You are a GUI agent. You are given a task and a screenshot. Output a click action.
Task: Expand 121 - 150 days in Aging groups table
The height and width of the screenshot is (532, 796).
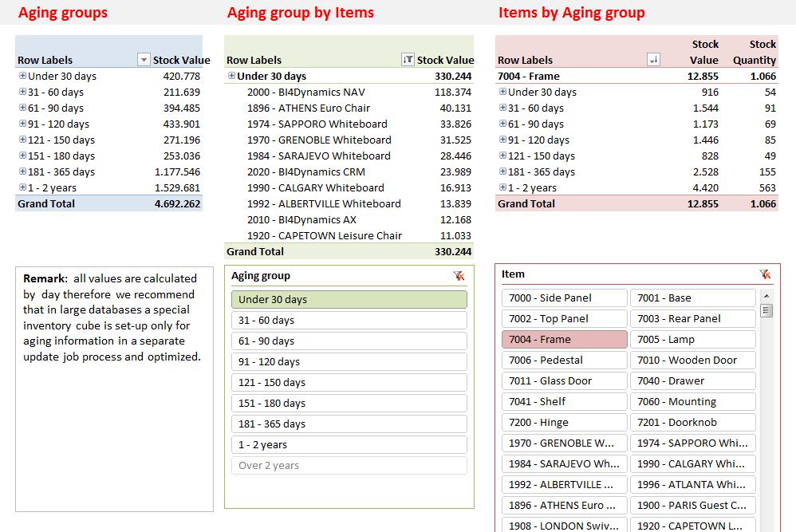click(x=22, y=140)
